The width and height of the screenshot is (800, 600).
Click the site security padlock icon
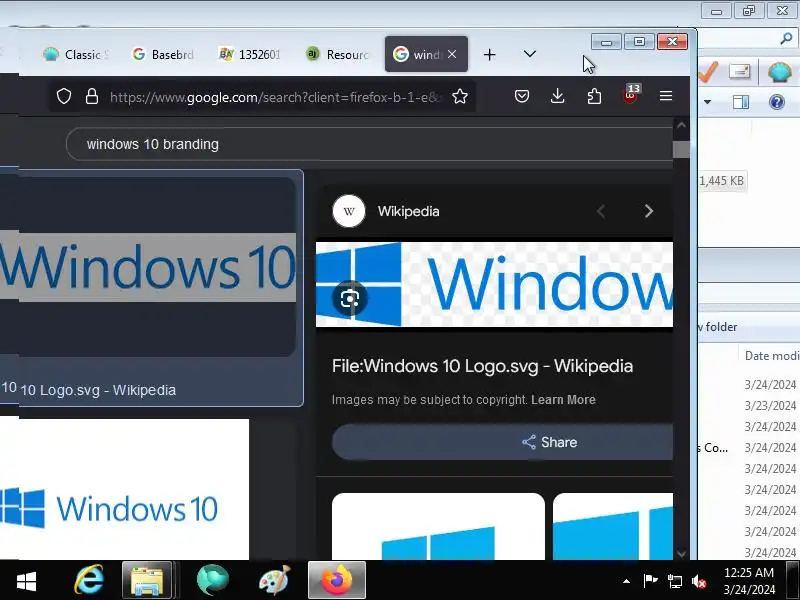coord(92,96)
